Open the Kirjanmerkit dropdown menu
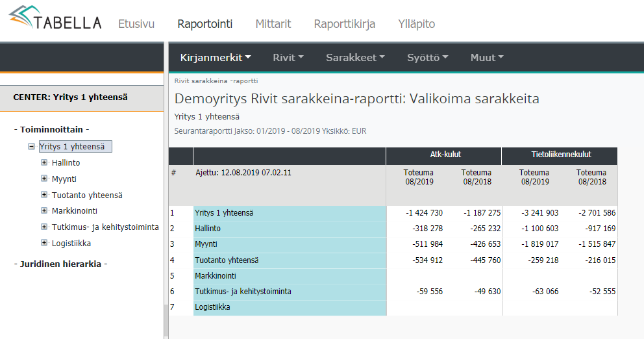 pos(216,57)
